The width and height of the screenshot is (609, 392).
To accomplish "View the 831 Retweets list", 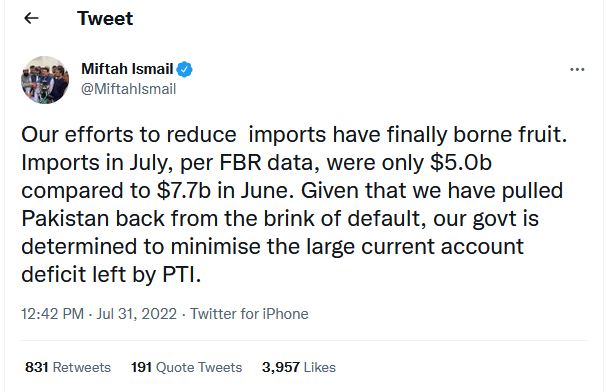I will click(x=68, y=367).
